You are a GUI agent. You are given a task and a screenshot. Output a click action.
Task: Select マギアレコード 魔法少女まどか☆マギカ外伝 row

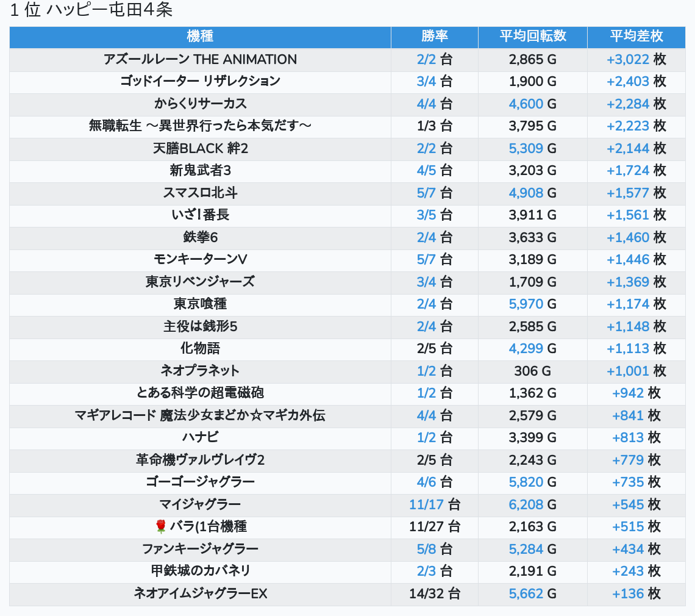[200, 415]
